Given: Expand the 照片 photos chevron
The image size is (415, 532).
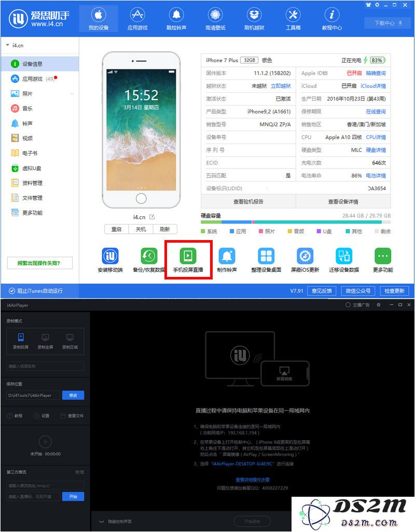Looking at the screenshot, I should pyautogui.click(x=72, y=94).
